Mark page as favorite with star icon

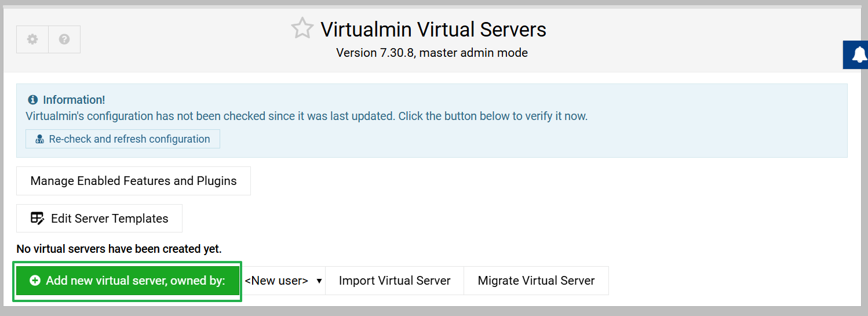(x=302, y=28)
